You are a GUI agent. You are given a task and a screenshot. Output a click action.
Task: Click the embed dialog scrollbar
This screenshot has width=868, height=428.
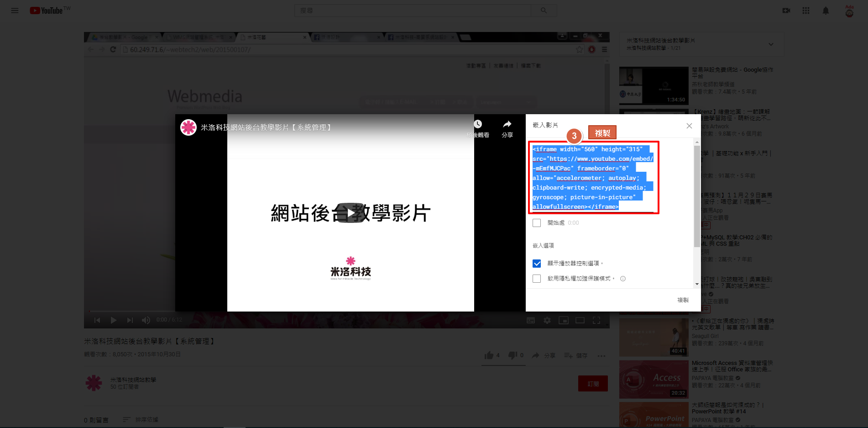697,196
